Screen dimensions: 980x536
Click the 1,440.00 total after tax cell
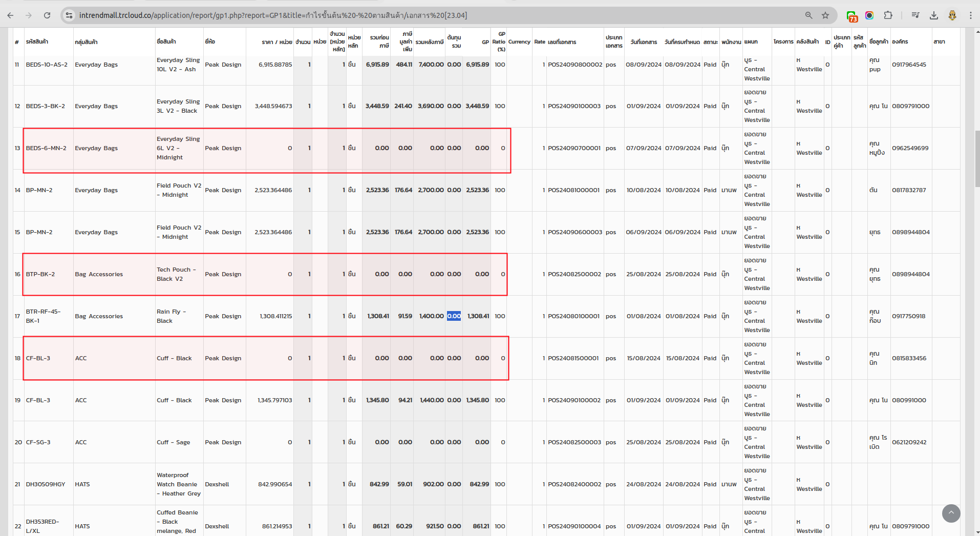coord(432,400)
